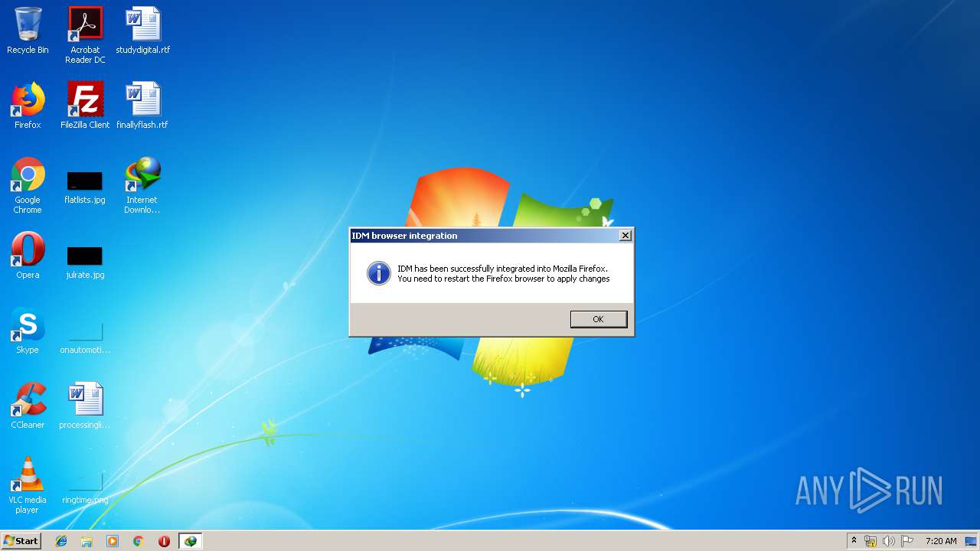Show hidden system tray icons

click(x=854, y=541)
